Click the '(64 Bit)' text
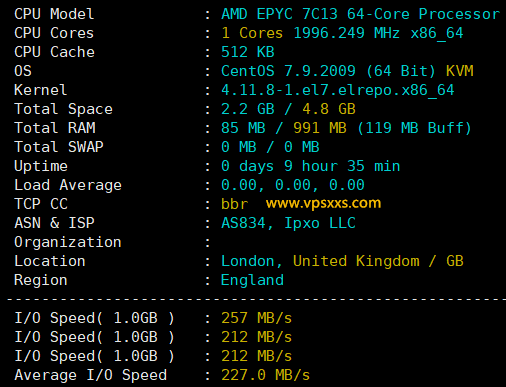The height and width of the screenshot is (387, 506). (x=401, y=71)
